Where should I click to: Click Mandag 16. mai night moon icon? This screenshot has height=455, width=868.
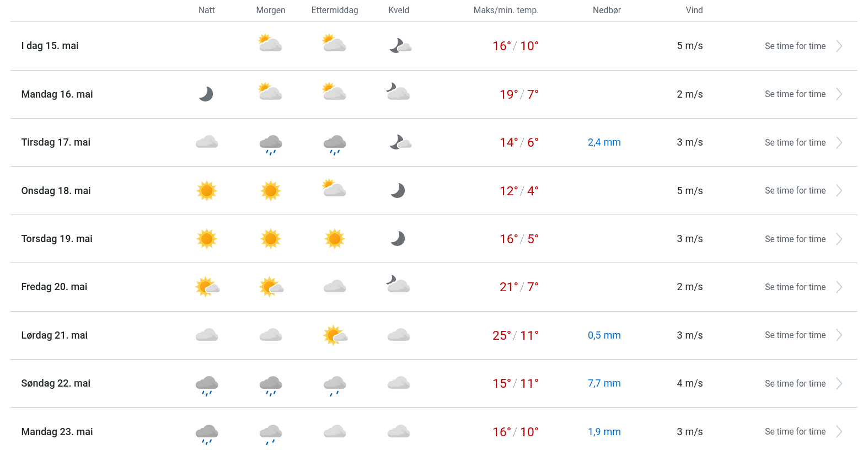(206, 94)
